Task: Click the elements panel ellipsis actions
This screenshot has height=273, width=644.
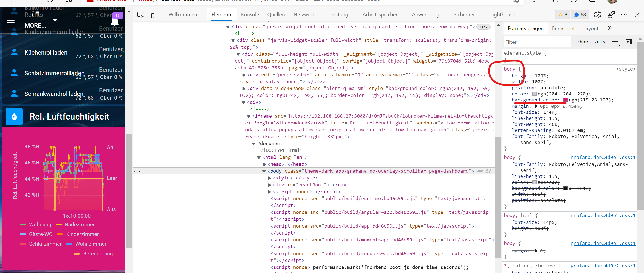Action: [x=137, y=171]
